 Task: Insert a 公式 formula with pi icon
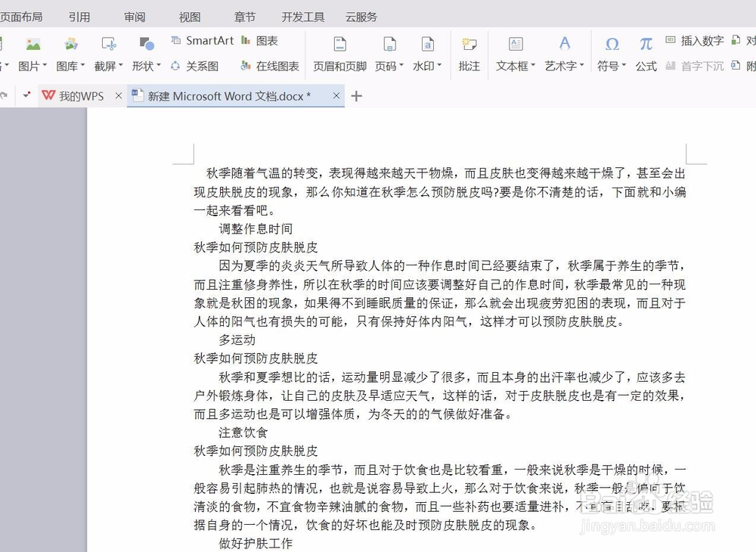tap(646, 45)
